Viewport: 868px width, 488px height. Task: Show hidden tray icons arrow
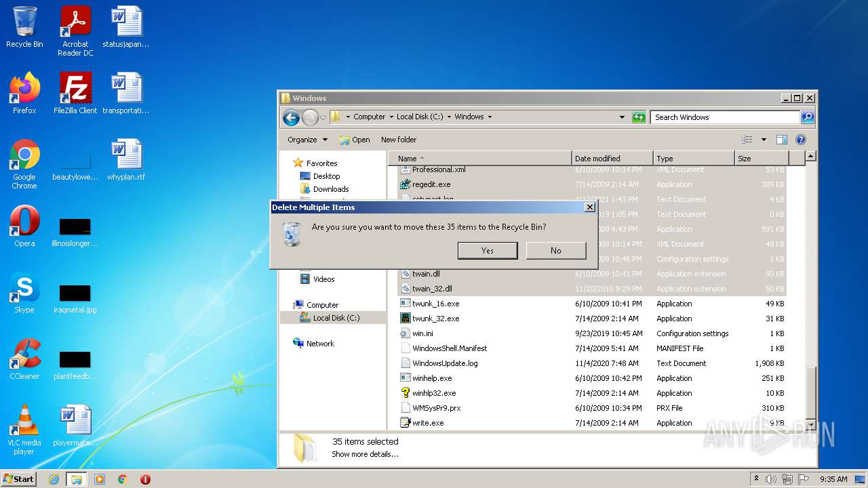[x=756, y=479]
